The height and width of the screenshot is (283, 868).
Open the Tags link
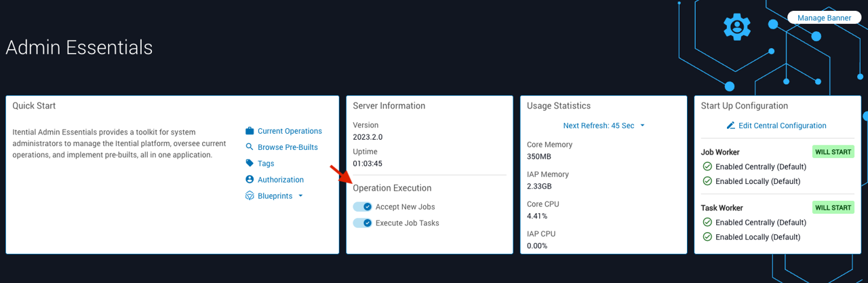coord(266,164)
